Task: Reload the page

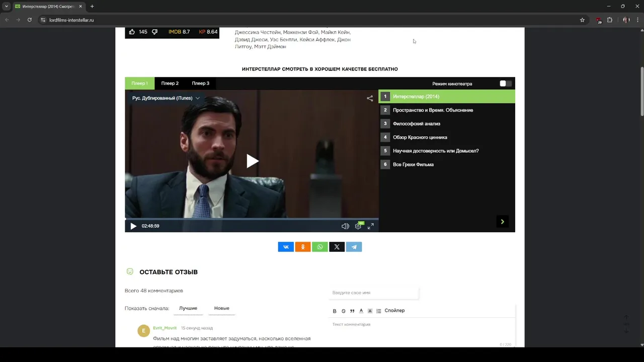Action: [30, 20]
